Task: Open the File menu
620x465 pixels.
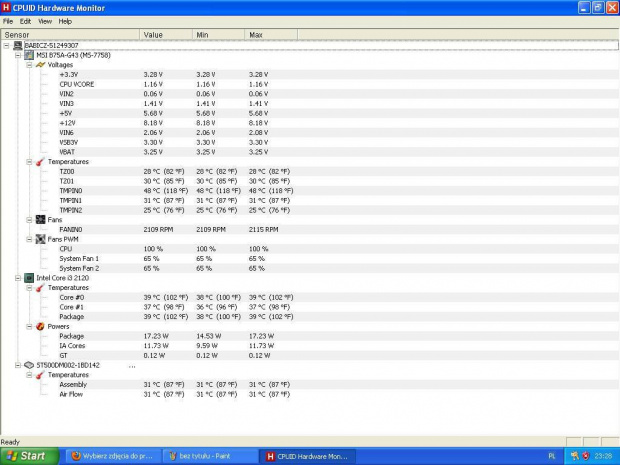Action: [x=8, y=21]
